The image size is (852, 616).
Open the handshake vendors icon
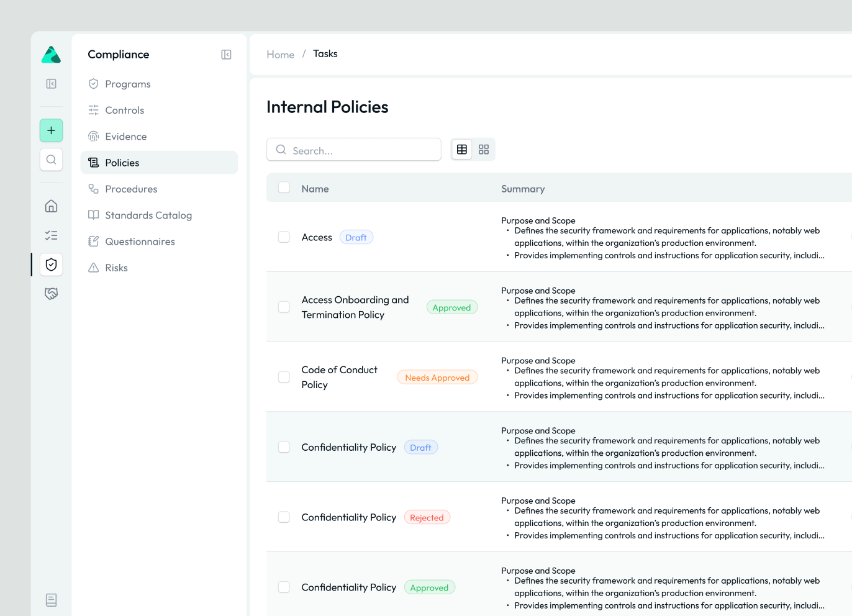click(52, 294)
